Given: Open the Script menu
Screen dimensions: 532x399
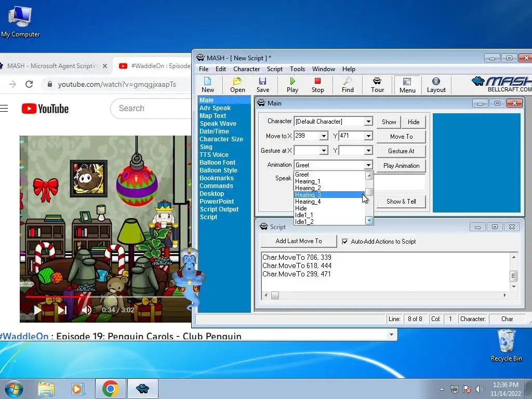Looking at the screenshot, I should coord(274,69).
